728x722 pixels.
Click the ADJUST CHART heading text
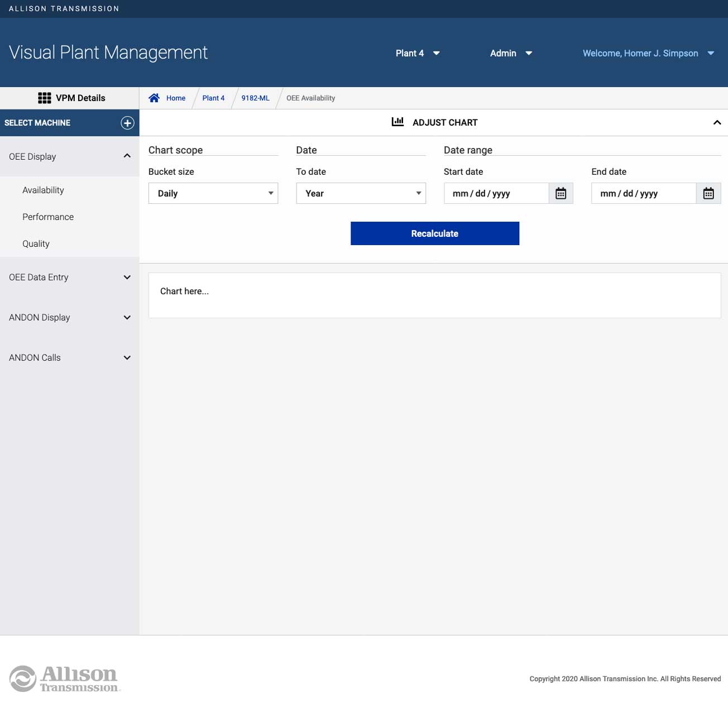pos(445,122)
